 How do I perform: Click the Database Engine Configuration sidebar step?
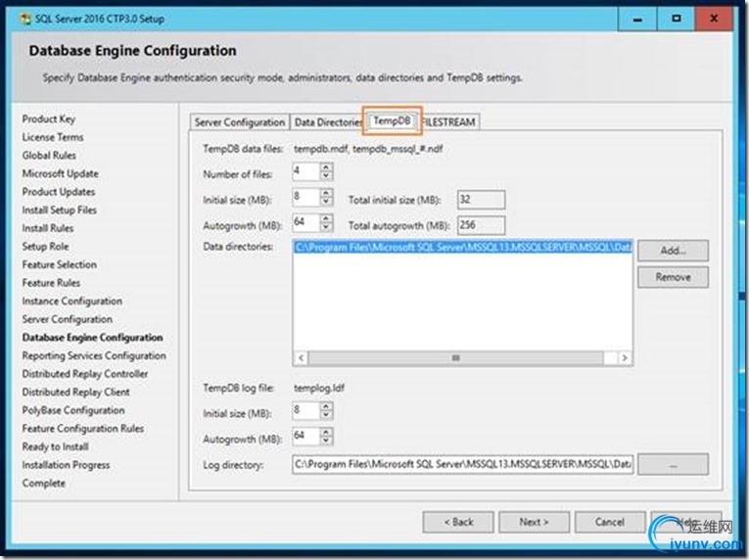pos(93,338)
